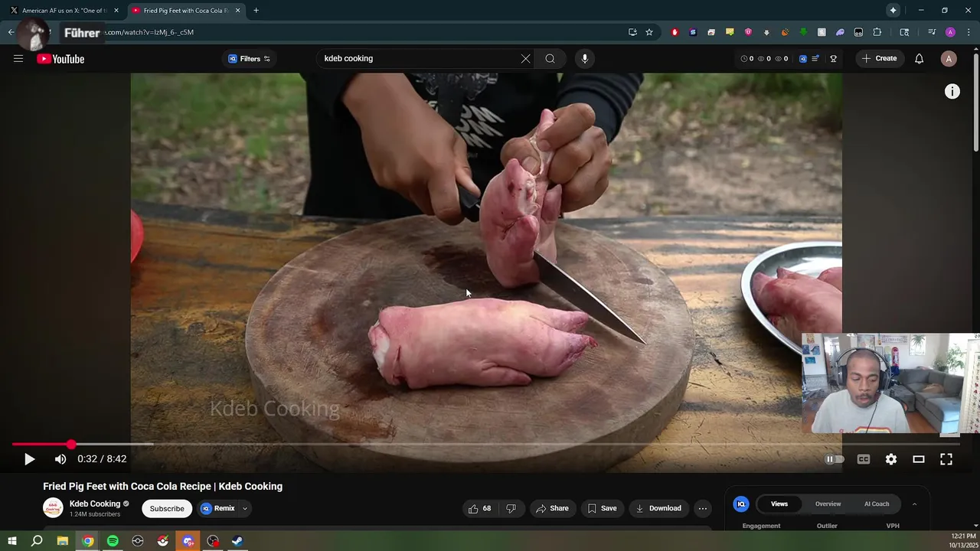This screenshot has width=980, height=551.
Task: Like the video with thumbs up
Action: pos(480,508)
